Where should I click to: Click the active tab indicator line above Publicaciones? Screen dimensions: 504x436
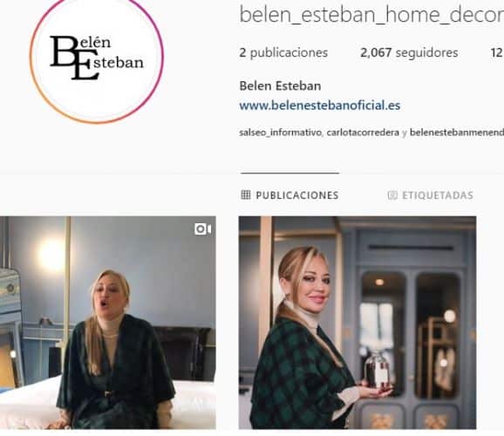pyautogui.click(x=289, y=173)
